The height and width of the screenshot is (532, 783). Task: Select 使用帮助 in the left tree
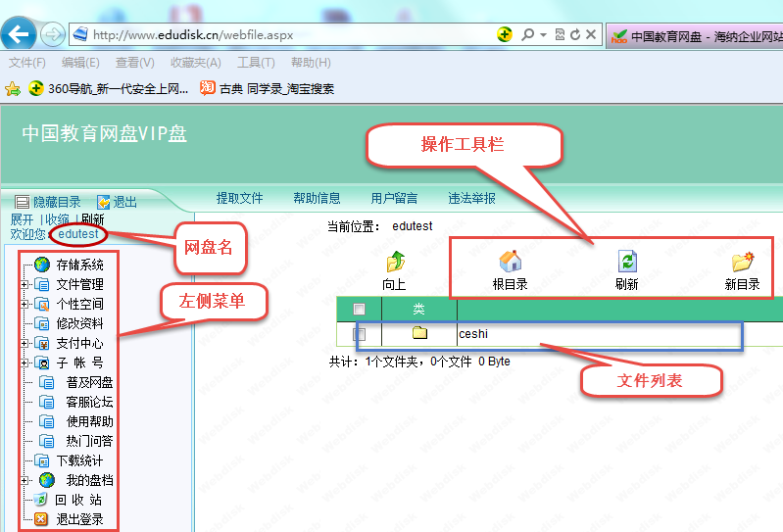coord(89,421)
